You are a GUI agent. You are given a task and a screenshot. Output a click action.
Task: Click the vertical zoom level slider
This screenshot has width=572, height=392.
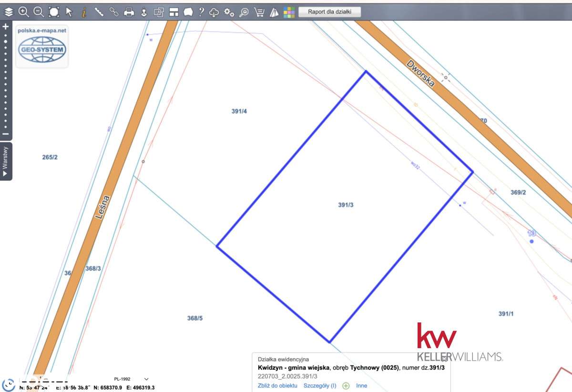6,80
